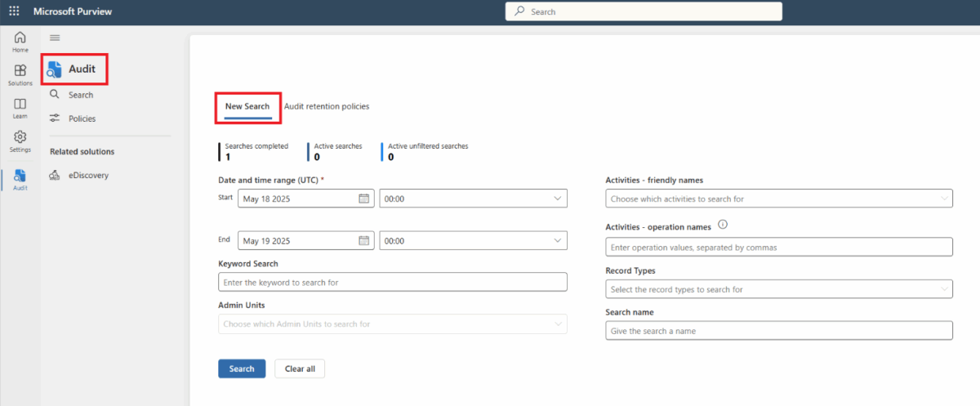Image resolution: width=980 pixels, height=406 pixels.
Task: Click the Microsoft Purview title
Action: click(73, 11)
